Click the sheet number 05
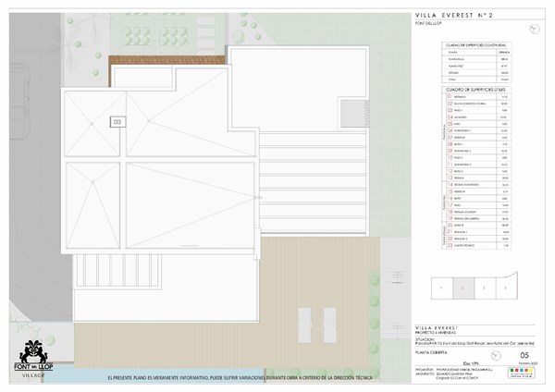555x392 pixels. (523, 353)
